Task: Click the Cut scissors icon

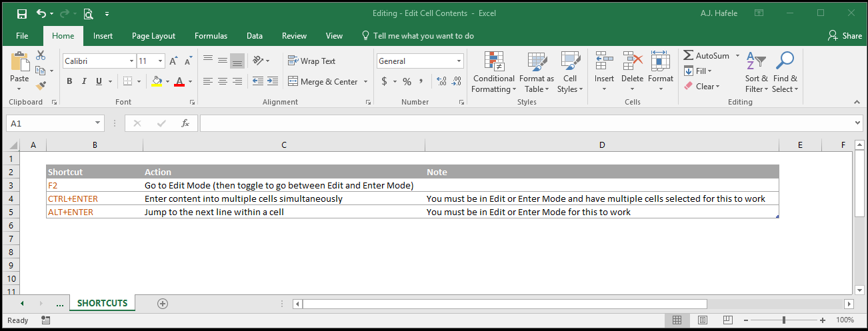Action: (41, 55)
